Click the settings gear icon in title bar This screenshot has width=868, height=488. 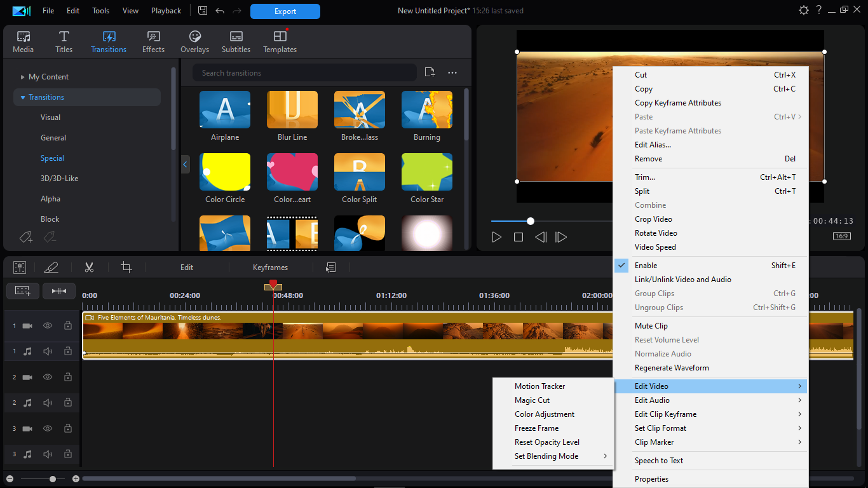pyautogui.click(x=804, y=11)
